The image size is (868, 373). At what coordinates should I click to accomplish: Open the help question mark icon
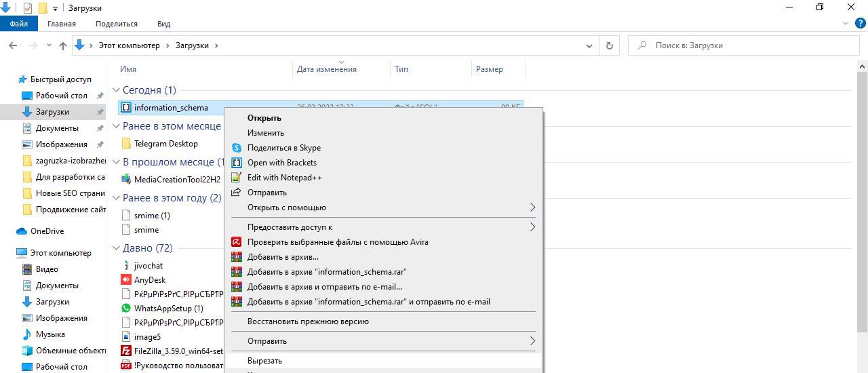(861, 23)
